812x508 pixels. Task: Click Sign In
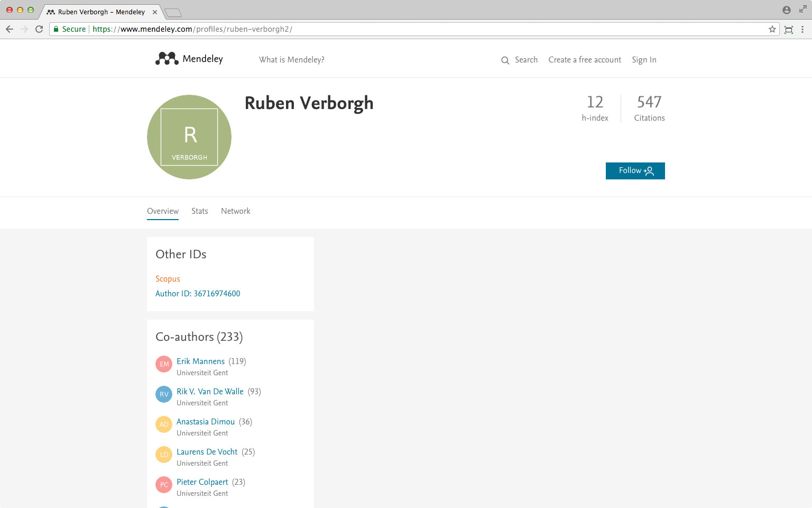(x=644, y=60)
